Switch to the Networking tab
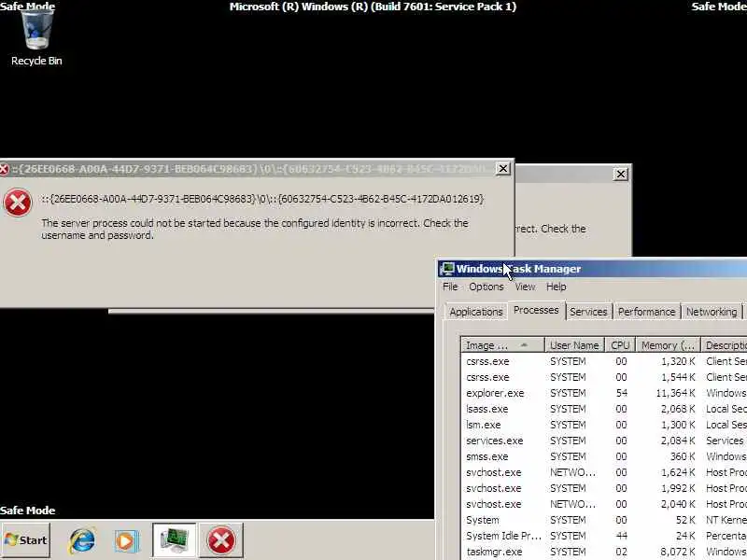This screenshot has height=560, width=747. [x=712, y=312]
